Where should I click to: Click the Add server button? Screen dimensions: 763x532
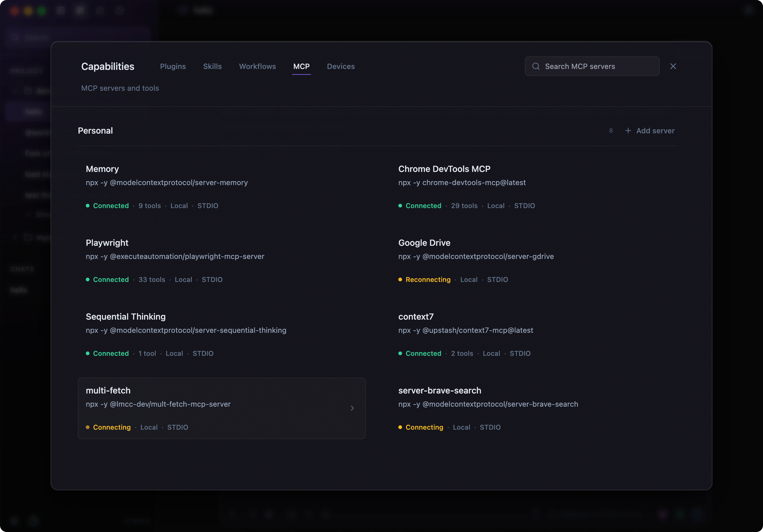pos(650,131)
